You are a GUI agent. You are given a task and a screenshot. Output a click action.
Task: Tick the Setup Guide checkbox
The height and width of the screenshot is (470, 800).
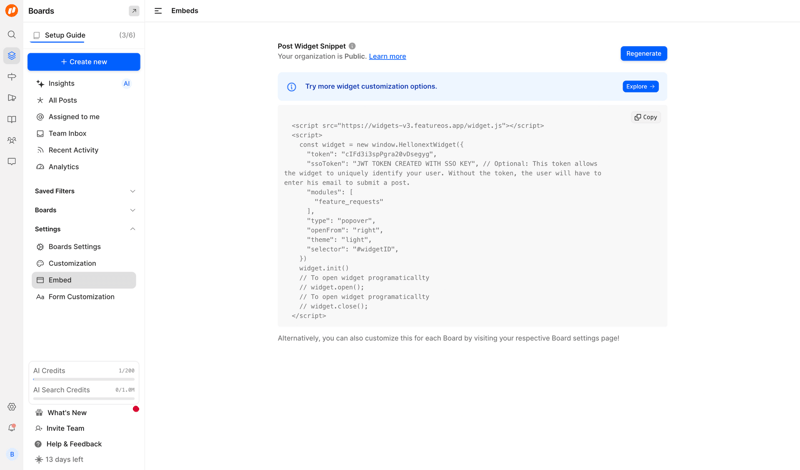point(36,35)
